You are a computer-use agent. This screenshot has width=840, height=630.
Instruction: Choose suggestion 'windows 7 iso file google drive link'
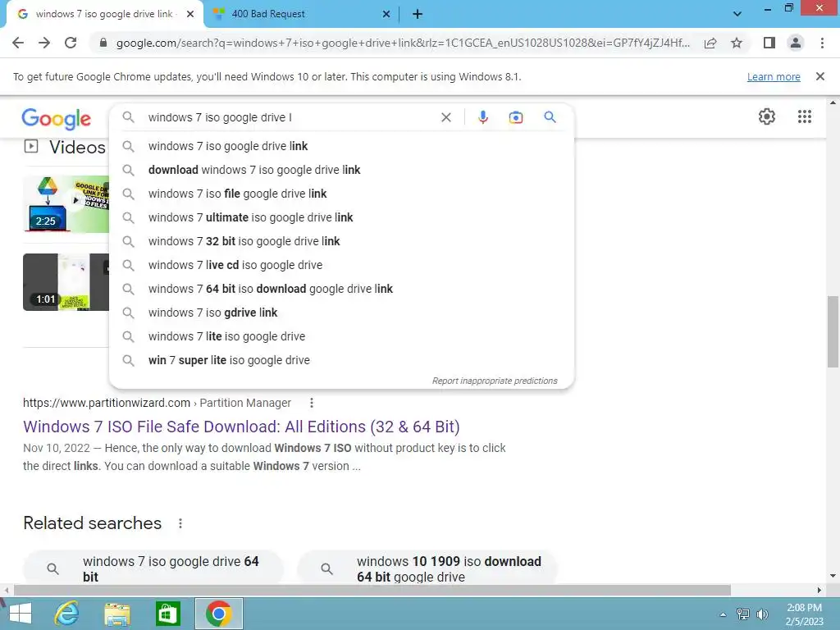[341, 194]
